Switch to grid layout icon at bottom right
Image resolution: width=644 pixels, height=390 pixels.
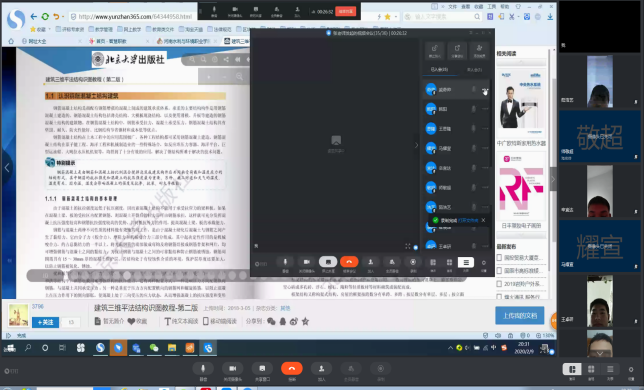pos(591,369)
